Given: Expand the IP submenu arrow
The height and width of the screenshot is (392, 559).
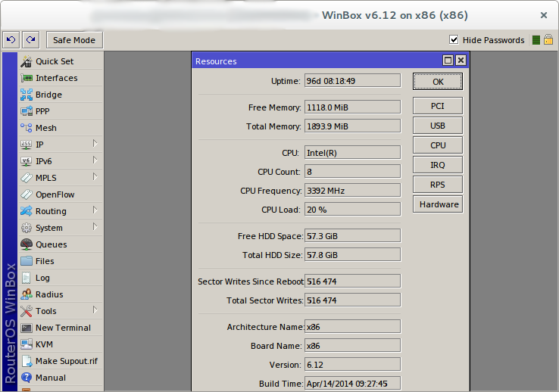Looking at the screenshot, I should (95, 144).
